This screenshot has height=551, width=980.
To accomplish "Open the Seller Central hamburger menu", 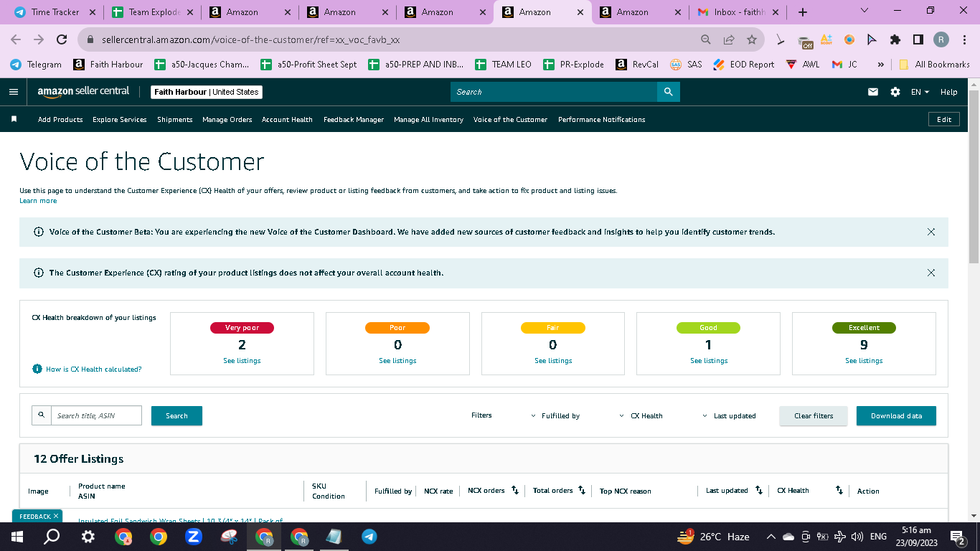I will tap(13, 92).
